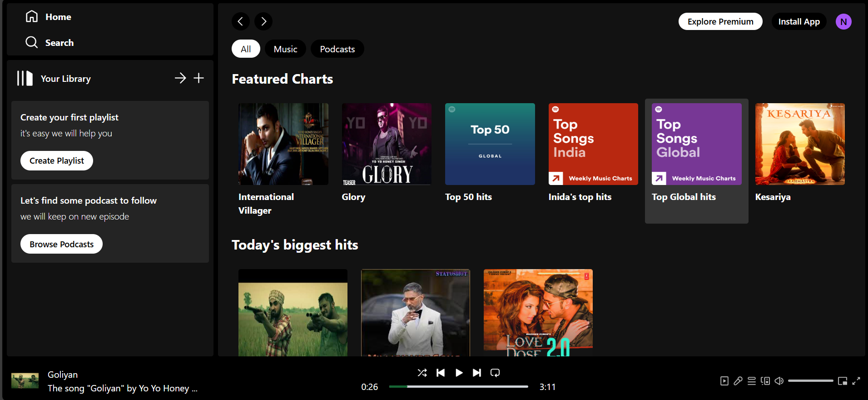Viewport: 868px width, 400px height.
Task: Expand Your Library with the arrow
Action: click(180, 78)
